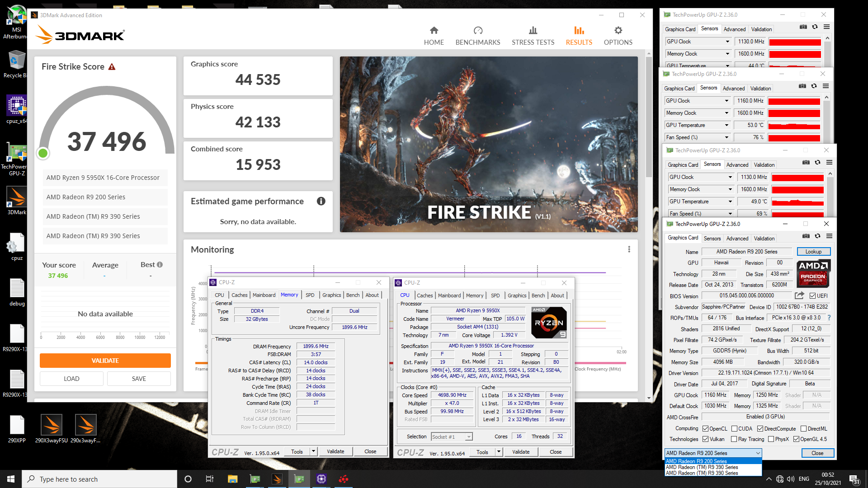Show info for Estimated game performance
The image size is (868, 488).
tap(321, 201)
